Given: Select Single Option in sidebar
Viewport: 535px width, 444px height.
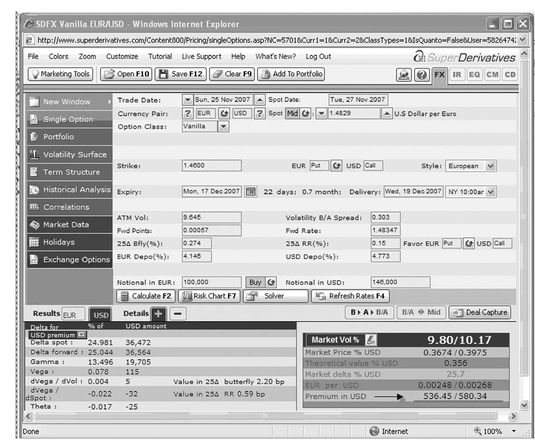Looking at the screenshot, I should (x=70, y=119).
